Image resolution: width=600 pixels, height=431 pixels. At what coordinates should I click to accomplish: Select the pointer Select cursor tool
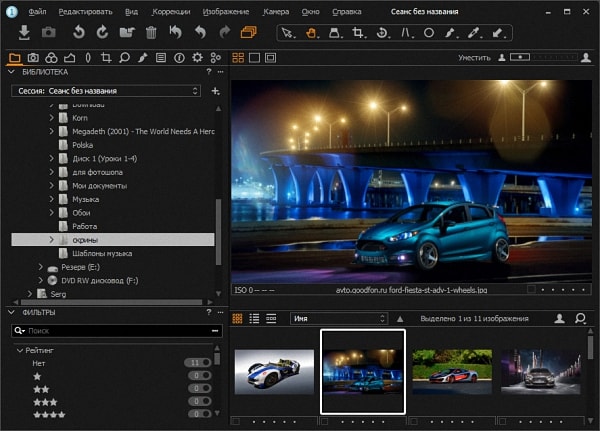(288, 33)
